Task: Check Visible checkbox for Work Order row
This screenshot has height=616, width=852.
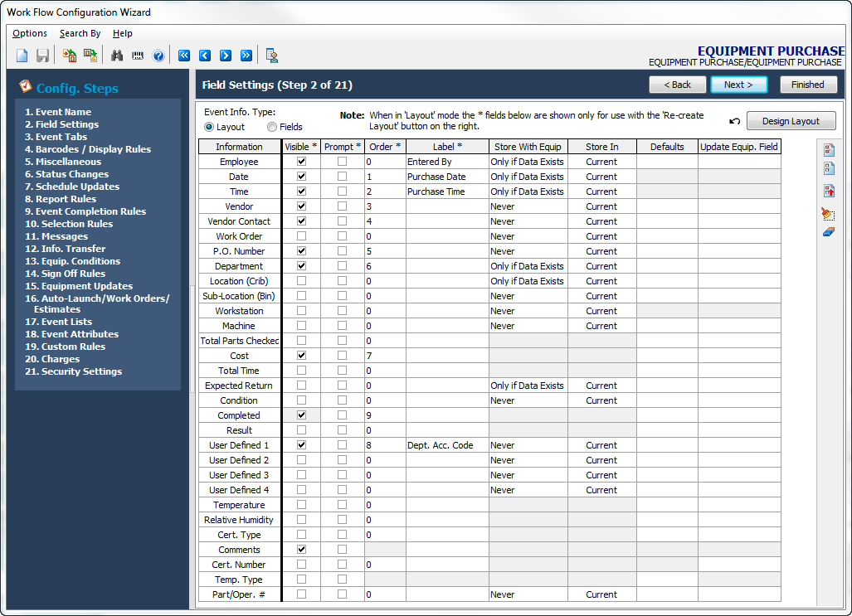Action: pyautogui.click(x=302, y=236)
